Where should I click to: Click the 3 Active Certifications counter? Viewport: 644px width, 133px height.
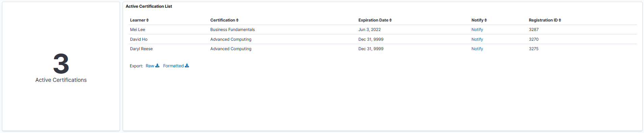coord(61,67)
